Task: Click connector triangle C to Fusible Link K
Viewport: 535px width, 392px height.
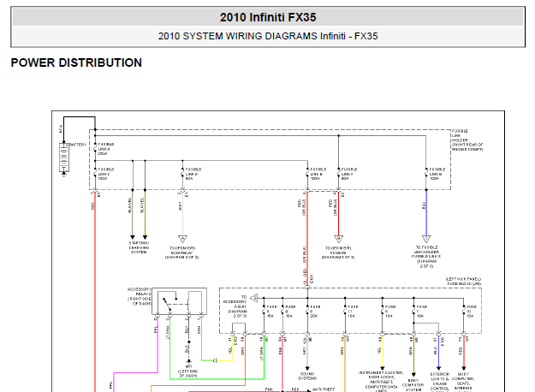Action: point(426,239)
